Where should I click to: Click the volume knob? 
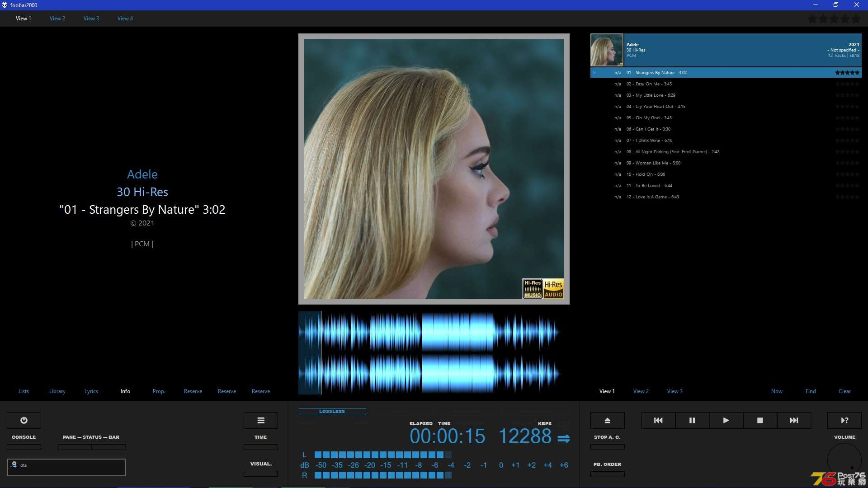click(844, 460)
